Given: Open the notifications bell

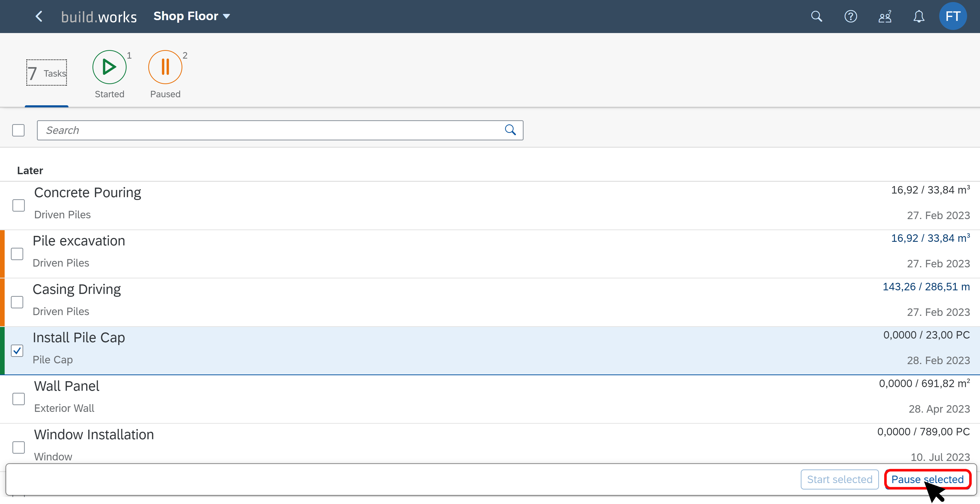Looking at the screenshot, I should click(x=919, y=16).
